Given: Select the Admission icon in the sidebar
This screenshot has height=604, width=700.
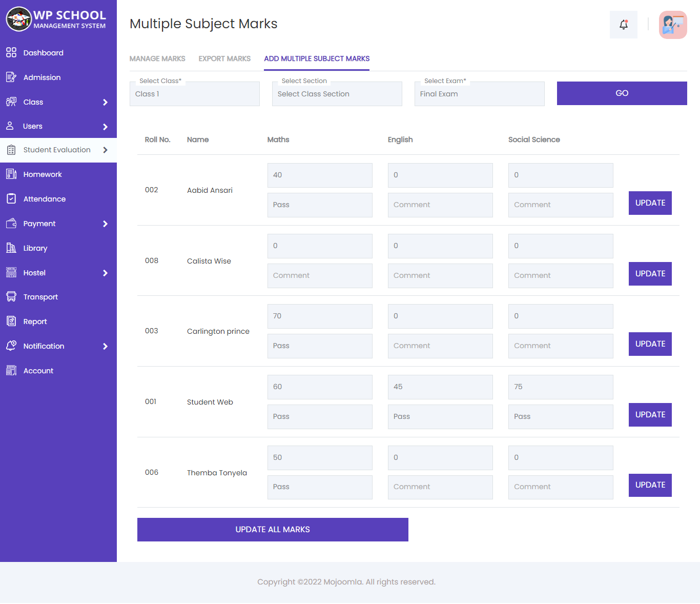Looking at the screenshot, I should click(11, 77).
